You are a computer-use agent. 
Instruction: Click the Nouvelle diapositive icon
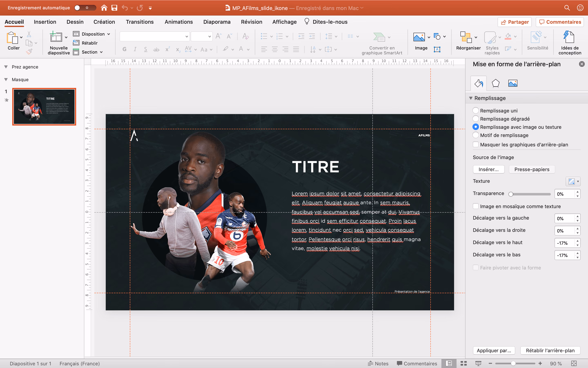click(56, 37)
